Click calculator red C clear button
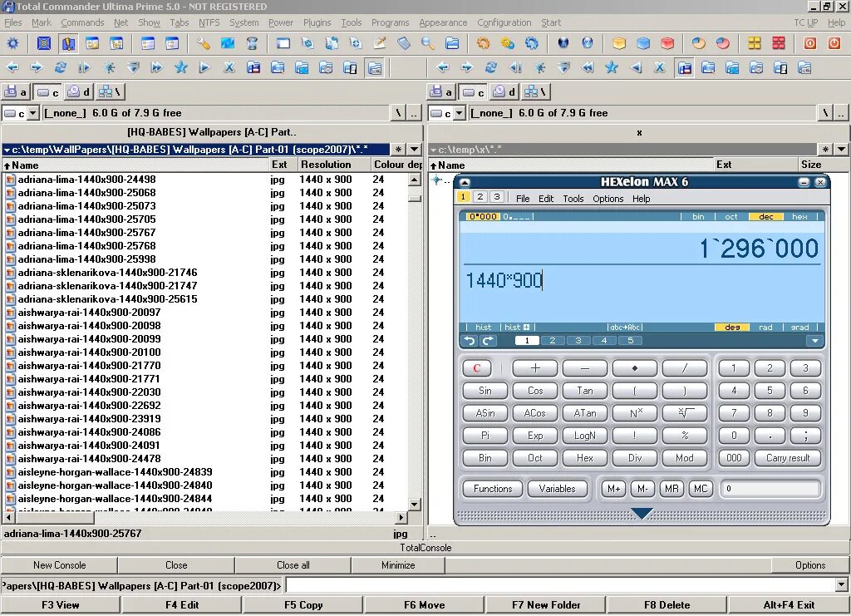 point(477,368)
